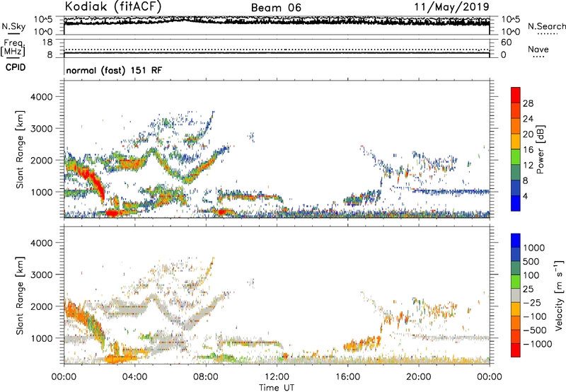Image resolution: width=566 pixels, height=392 pixels.
Task: Click the "Kodiak (fitACF)" plot title
Action: (113, 6)
